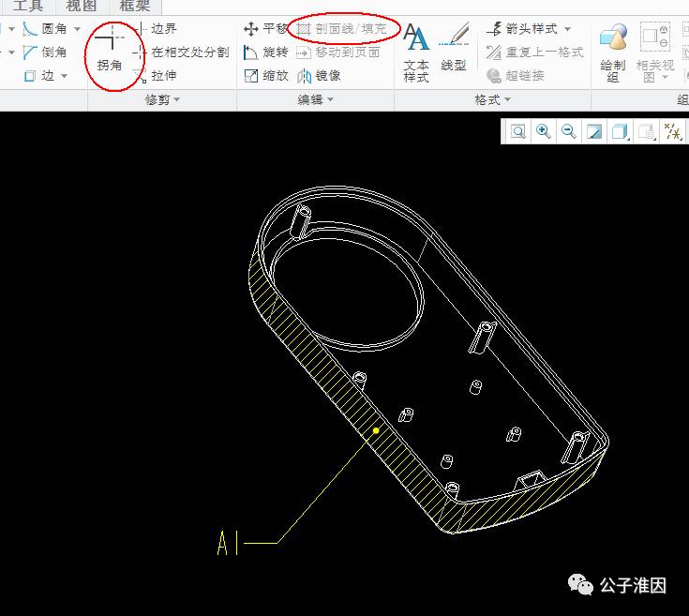
Task: Switch to the 工具 ribbon tab
Action: (28, 7)
